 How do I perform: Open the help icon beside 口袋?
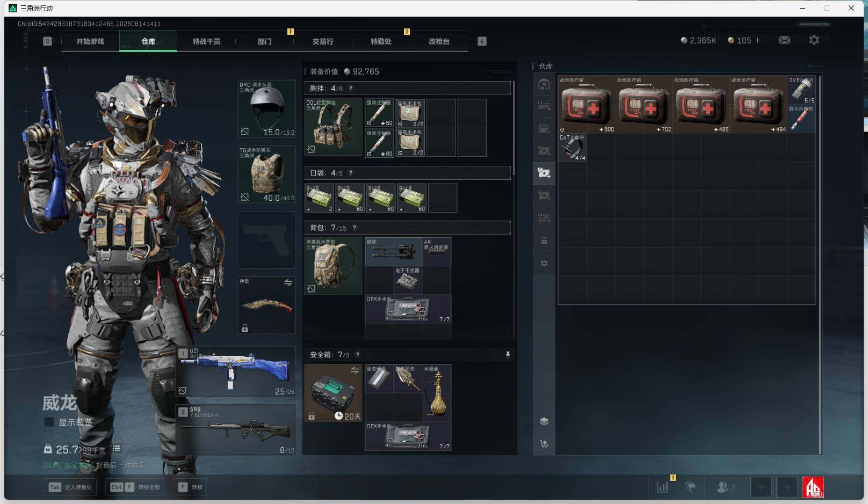351,173
